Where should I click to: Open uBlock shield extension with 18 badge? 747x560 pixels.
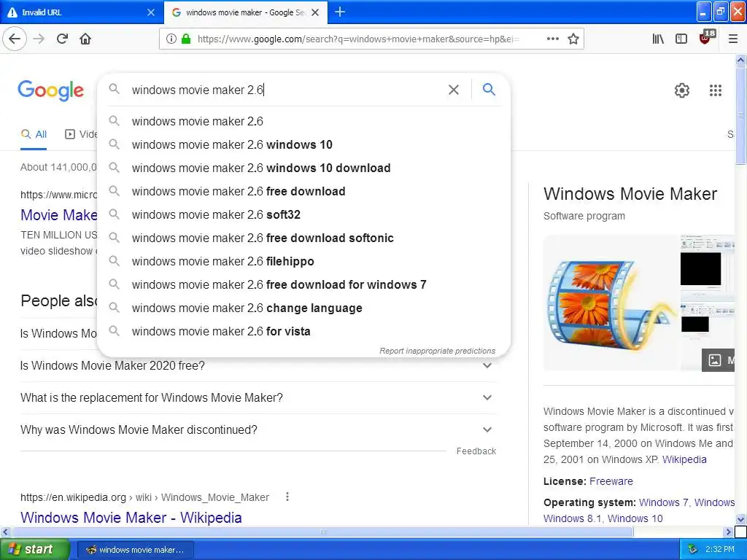(706, 37)
